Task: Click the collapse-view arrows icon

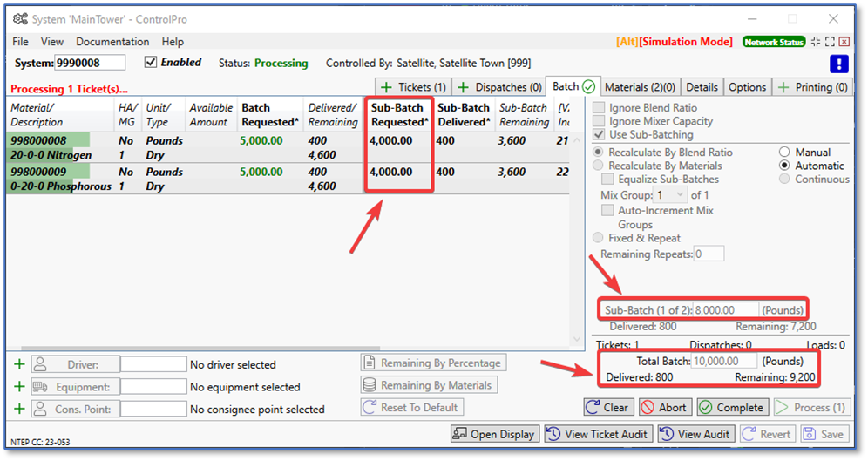Action: point(816,42)
